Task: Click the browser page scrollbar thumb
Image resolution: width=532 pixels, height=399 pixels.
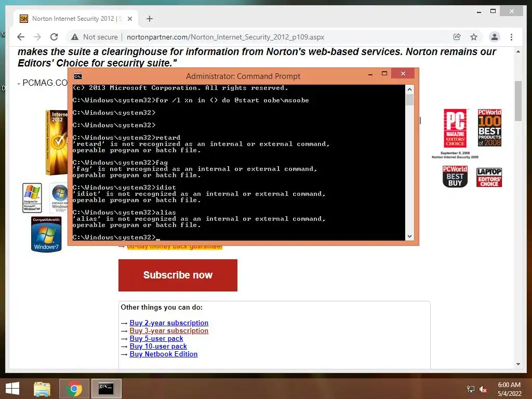Action: click(x=518, y=101)
